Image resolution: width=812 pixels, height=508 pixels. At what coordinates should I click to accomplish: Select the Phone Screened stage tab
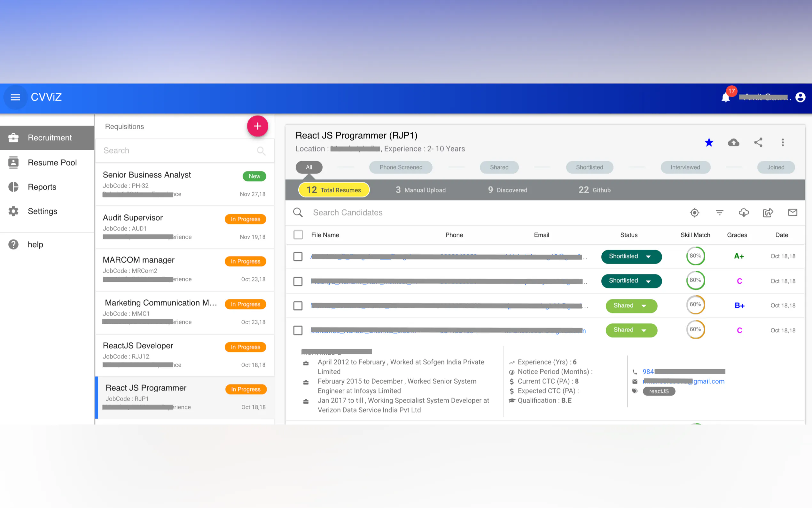click(x=401, y=167)
